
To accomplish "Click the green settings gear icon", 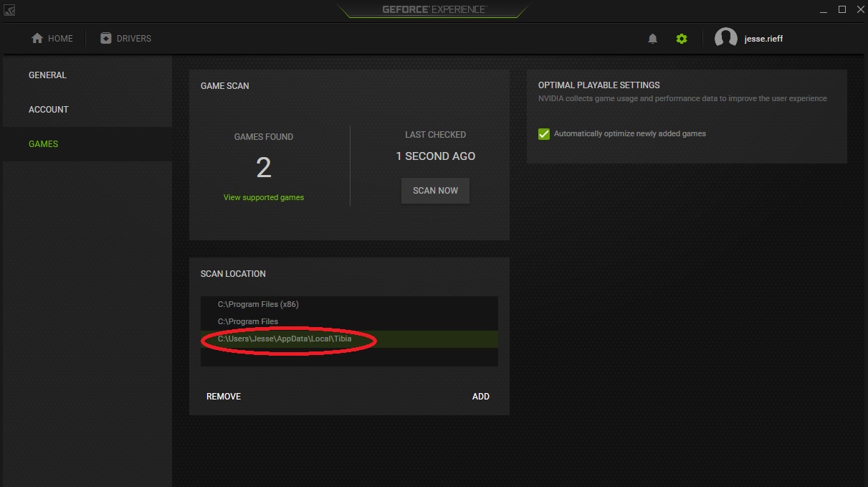I will pyautogui.click(x=682, y=39).
